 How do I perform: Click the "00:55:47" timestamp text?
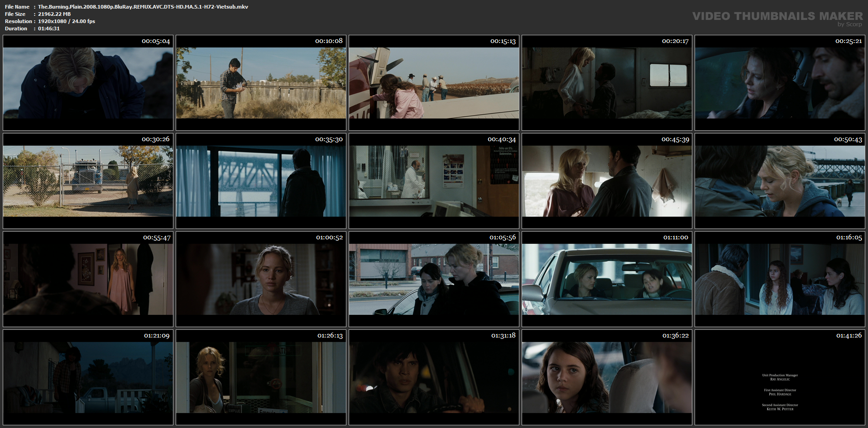pyautogui.click(x=157, y=238)
